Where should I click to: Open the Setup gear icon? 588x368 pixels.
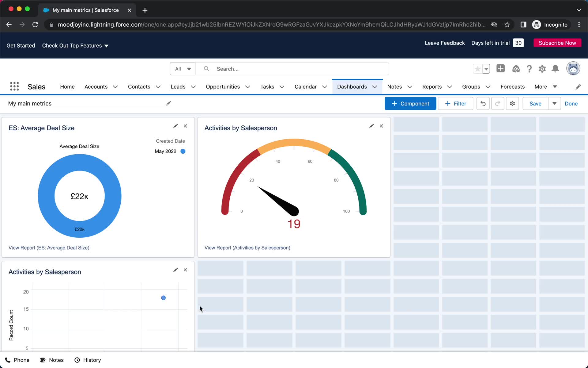click(x=542, y=69)
